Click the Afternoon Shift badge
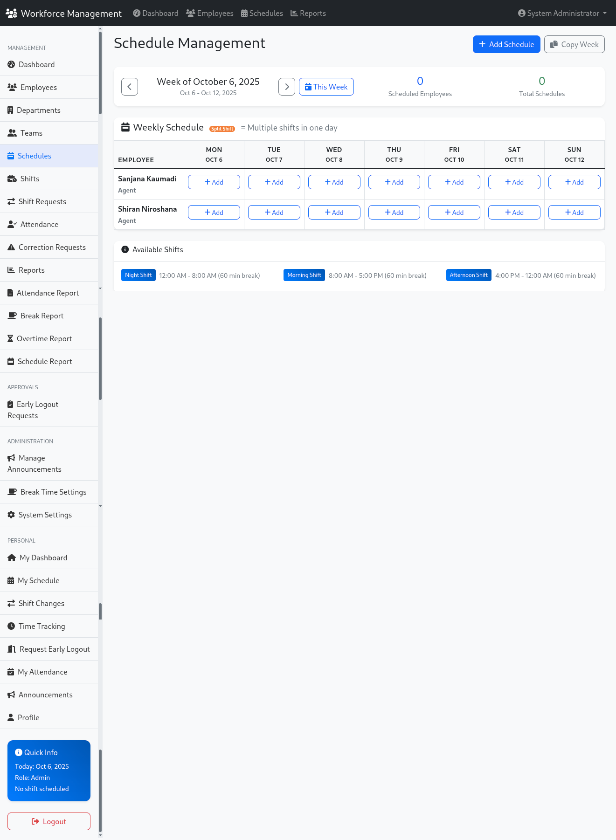The height and width of the screenshot is (840, 616). click(469, 275)
